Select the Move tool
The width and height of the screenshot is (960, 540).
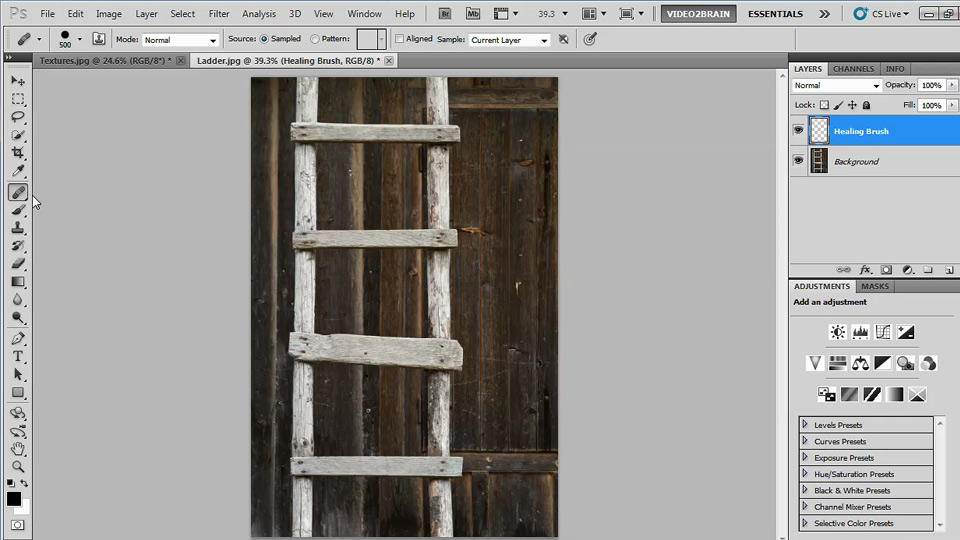tap(18, 81)
